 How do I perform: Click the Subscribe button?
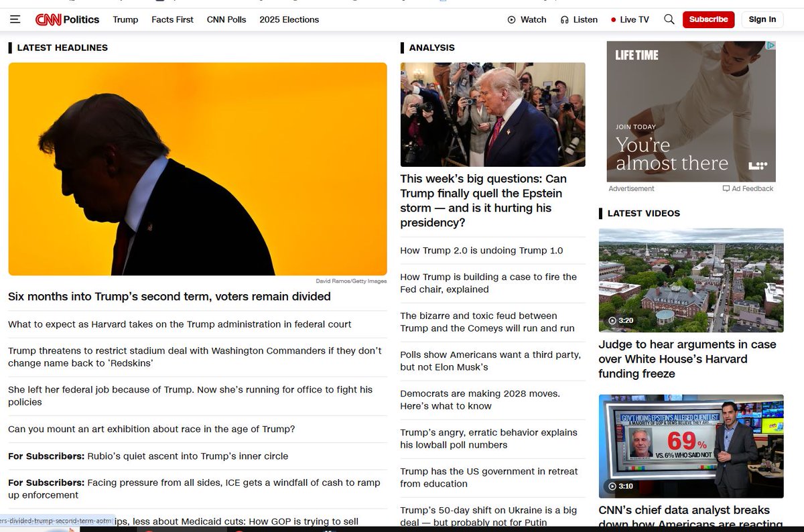[708, 19]
